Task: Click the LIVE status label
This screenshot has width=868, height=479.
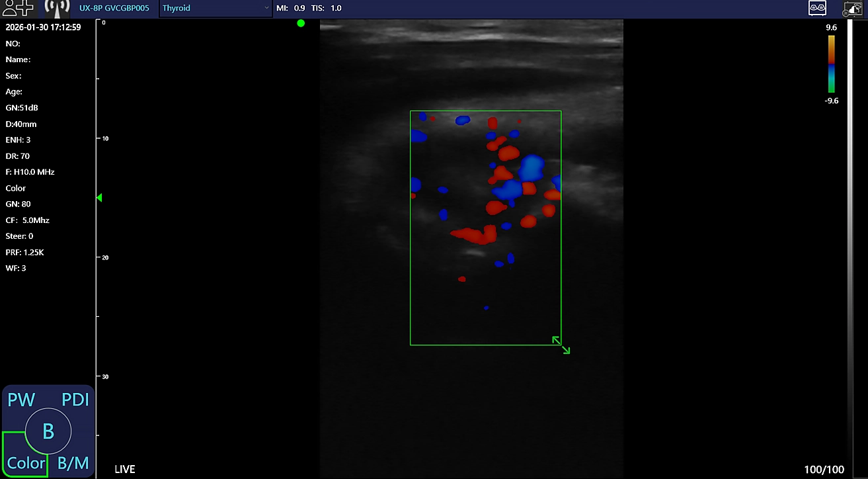Action: [125, 470]
